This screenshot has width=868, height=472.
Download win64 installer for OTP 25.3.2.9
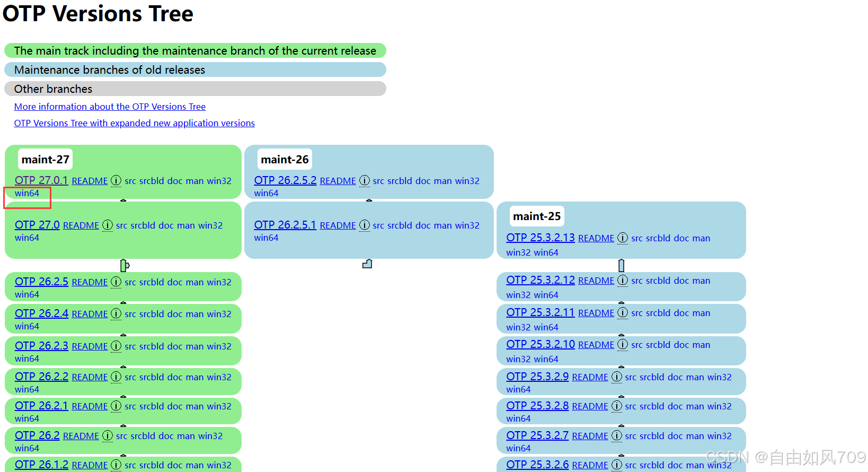(518, 389)
